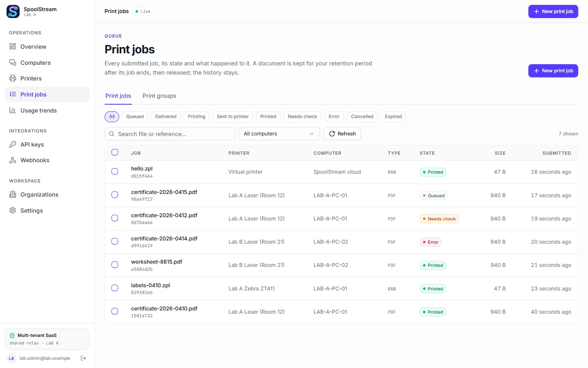Open Computers via its monitor icon
The image size is (588, 368).
[13, 62]
